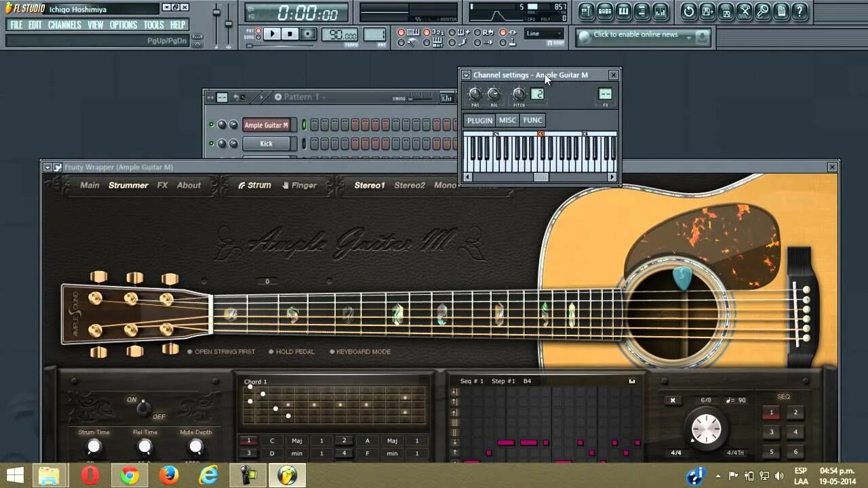The height and width of the screenshot is (488, 868).
Task: Open graph editor icon in step sequencer
Action: 446,98
